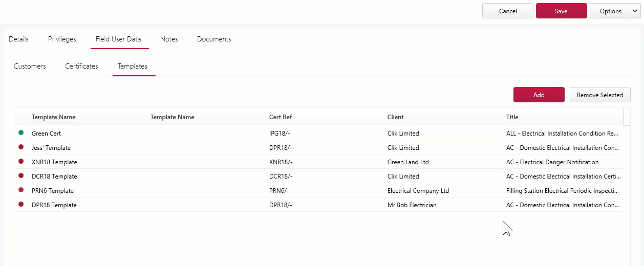The image size is (644, 266).
Task: Open the Privileges tab
Action: pos(62,39)
